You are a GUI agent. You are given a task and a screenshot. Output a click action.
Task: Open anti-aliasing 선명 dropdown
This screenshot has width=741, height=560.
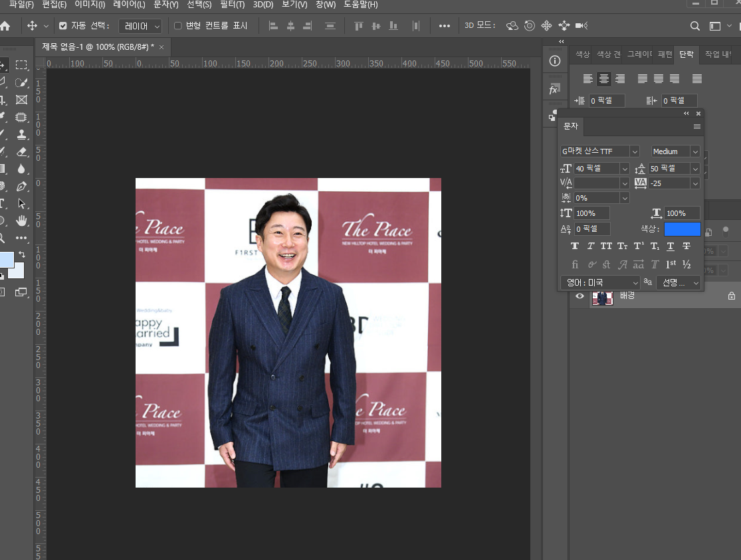[x=678, y=282]
